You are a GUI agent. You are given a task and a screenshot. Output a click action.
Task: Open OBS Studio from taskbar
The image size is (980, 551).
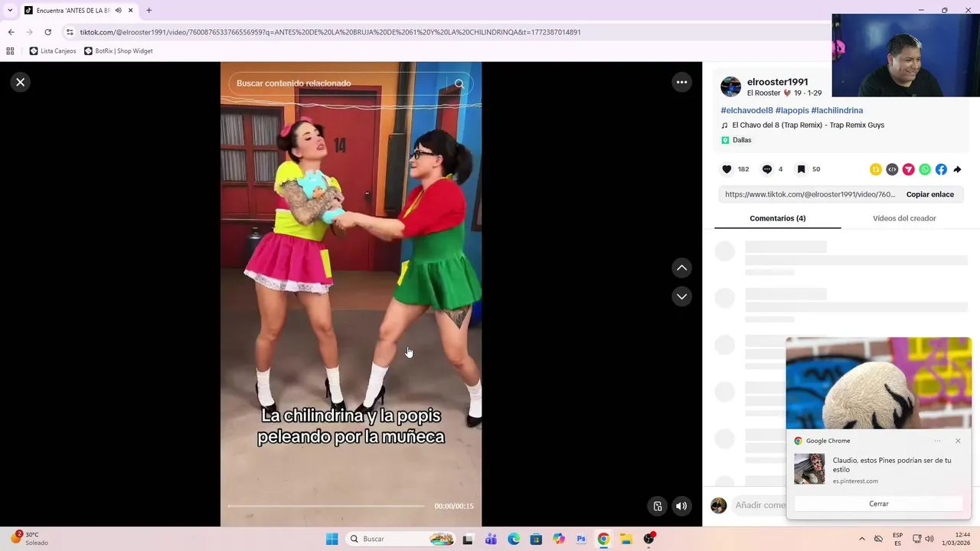click(x=648, y=539)
